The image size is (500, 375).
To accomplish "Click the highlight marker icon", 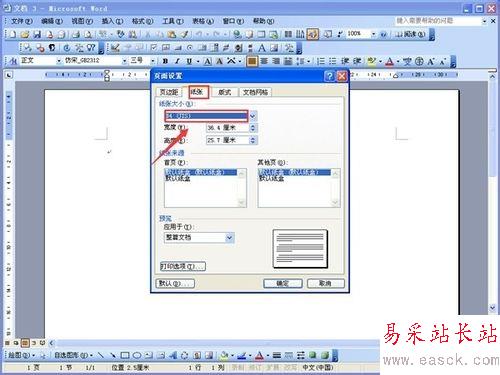I will pyautogui.click(x=371, y=61).
